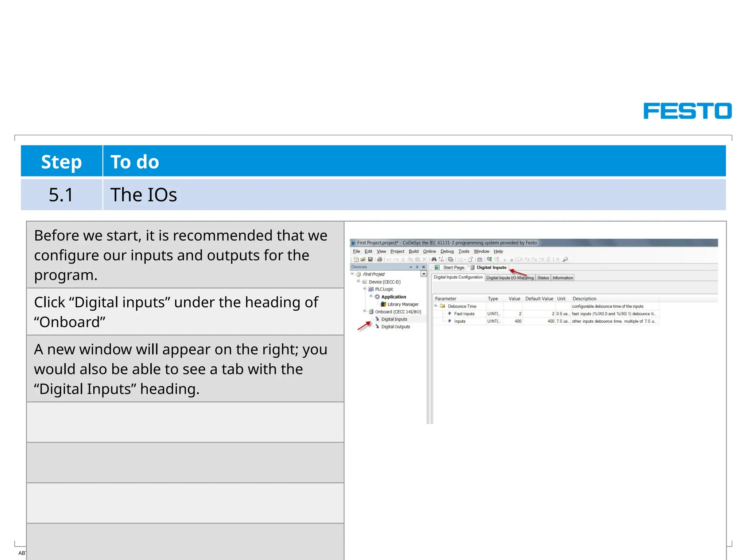Click the Description column header

[615, 298]
